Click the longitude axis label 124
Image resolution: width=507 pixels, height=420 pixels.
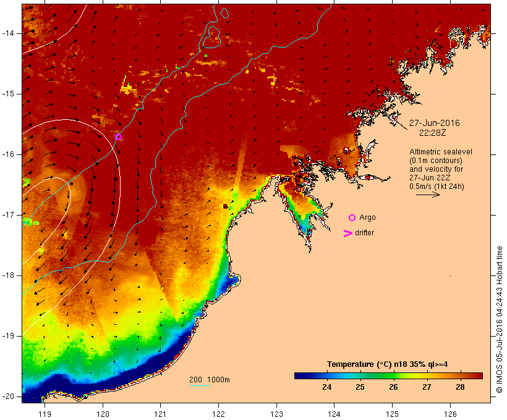tap(334, 414)
